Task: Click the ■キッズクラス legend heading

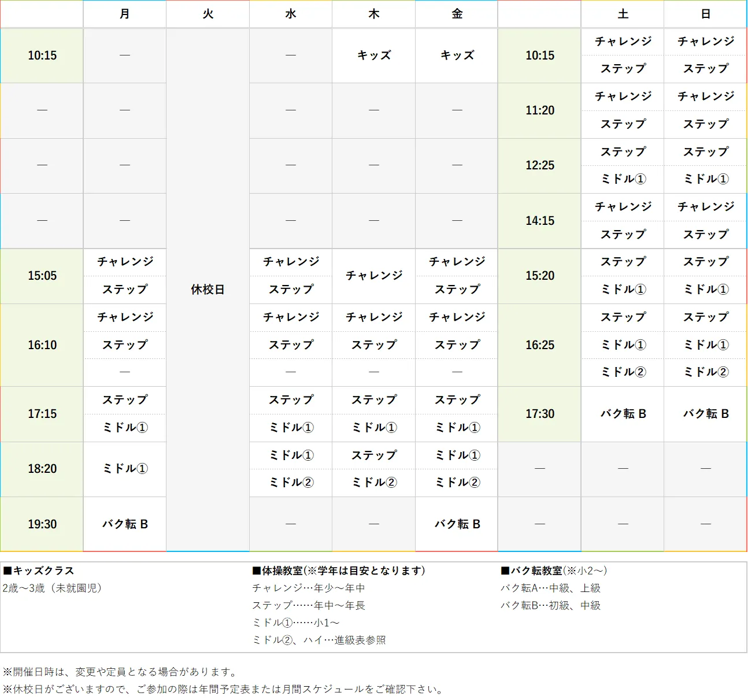Action: point(38,571)
